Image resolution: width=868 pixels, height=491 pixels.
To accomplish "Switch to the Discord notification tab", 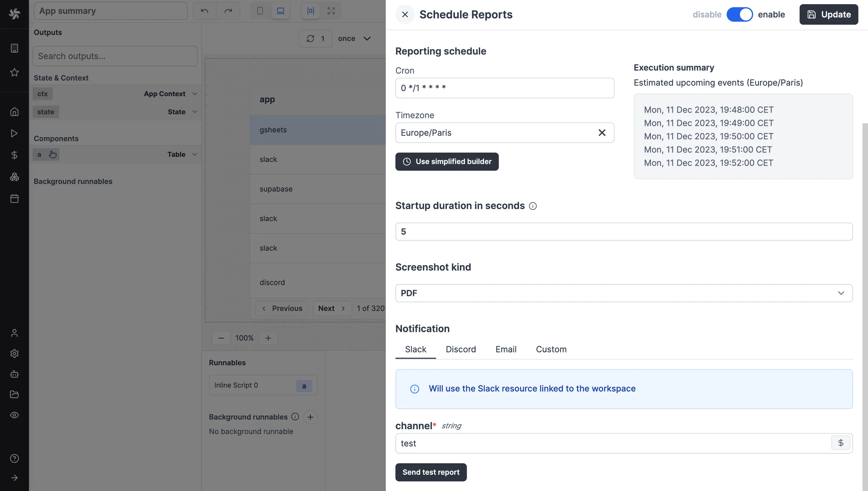I will pyautogui.click(x=460, y=349).
